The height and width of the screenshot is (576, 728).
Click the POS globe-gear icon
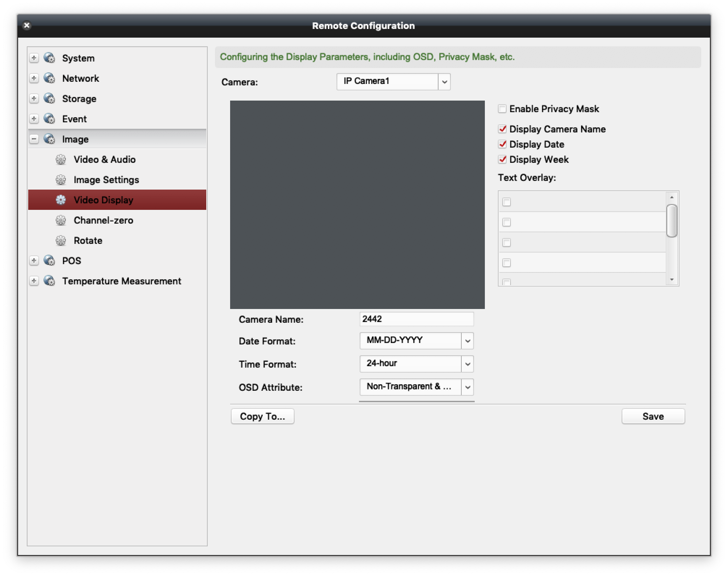(x=49, y=261)
